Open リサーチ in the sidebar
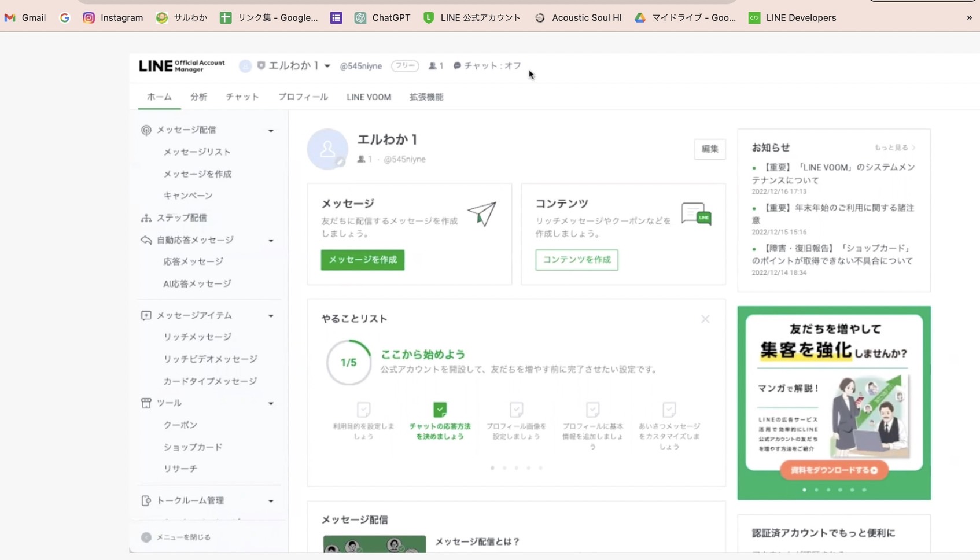The height and width of the screenshot is (560, 980). (x=180, y=469)
